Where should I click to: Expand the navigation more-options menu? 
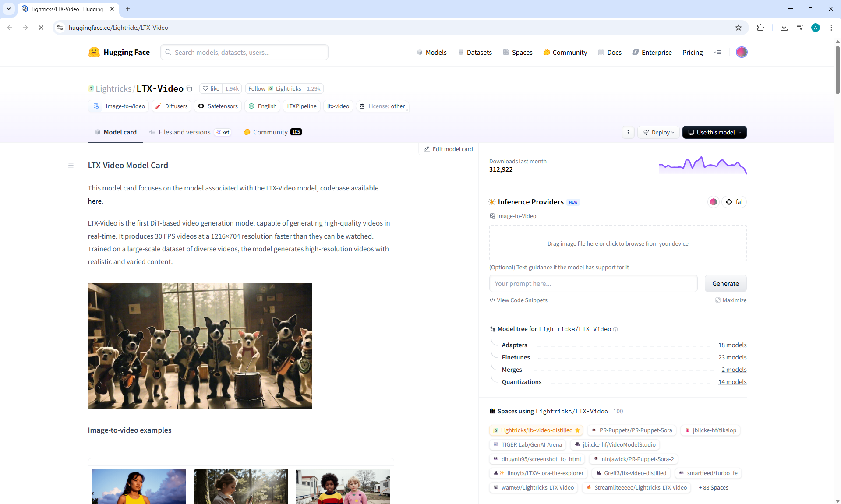(x=717, y=52)
